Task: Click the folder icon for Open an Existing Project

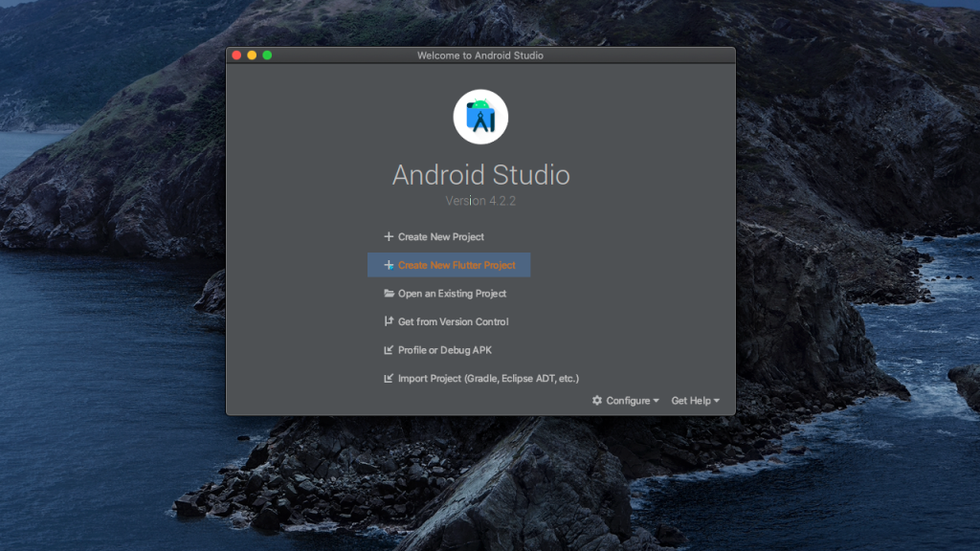Action: tap(389, 293)
